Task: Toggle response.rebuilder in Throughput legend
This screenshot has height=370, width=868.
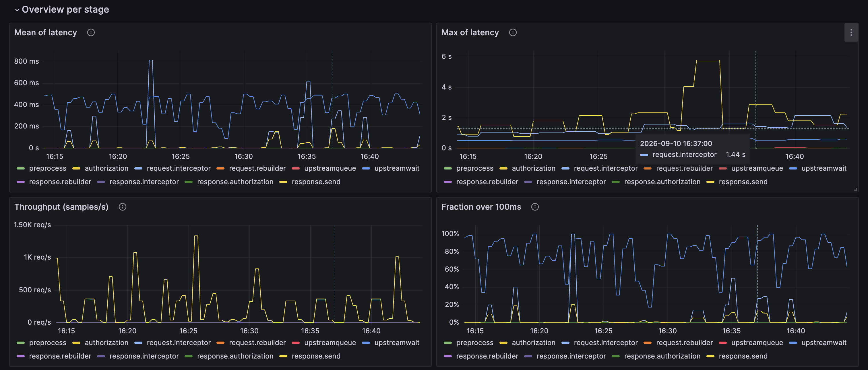Action: click(60, 356)
